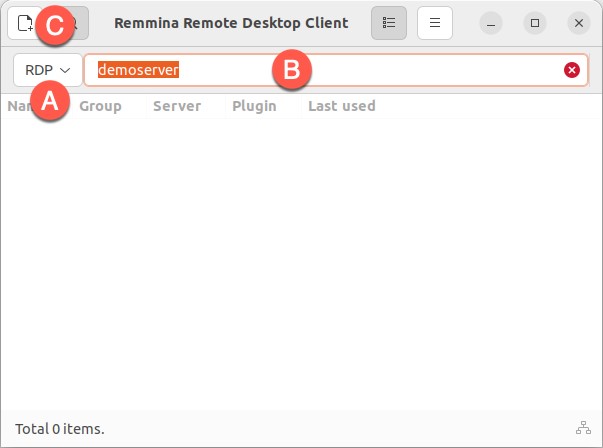Click the Total 0 items status text
Screen dimensions: 603x448
pyautogui.click(x=60, y=429)
